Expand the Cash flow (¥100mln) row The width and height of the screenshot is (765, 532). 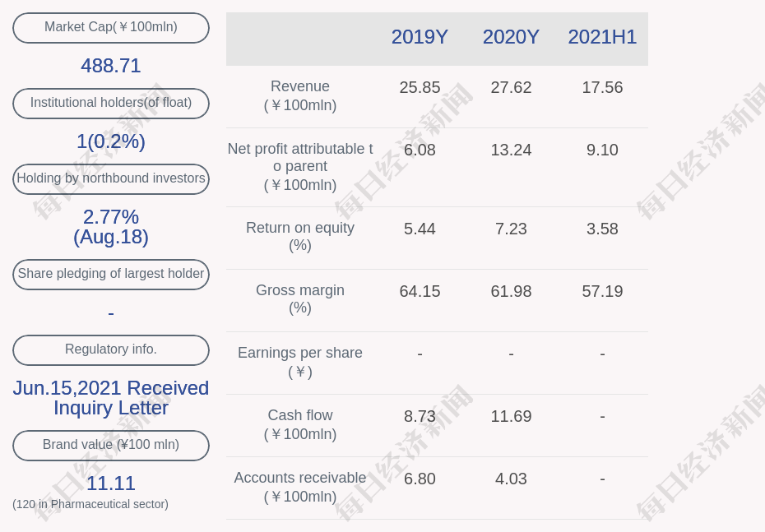click(x=299, y=424)
